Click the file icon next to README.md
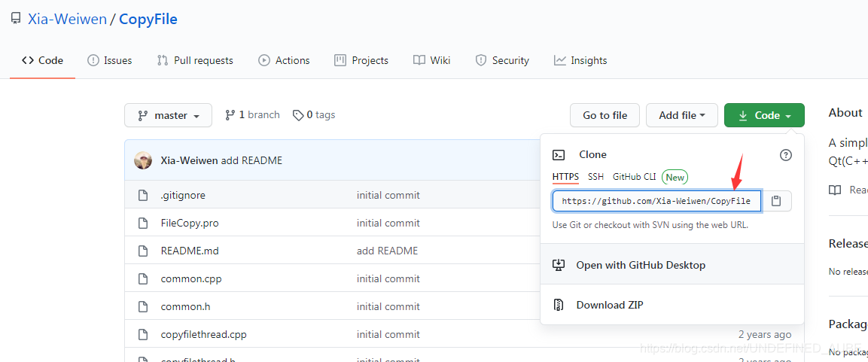This screenshot has height=362, width=868. click(x=143, y=251)
